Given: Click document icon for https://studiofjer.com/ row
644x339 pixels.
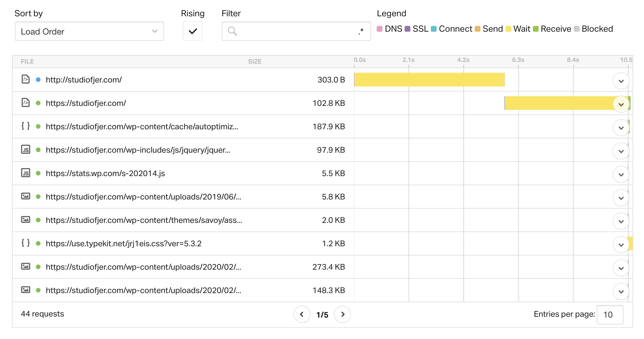Looking at the screenshot, I should 26,102.
